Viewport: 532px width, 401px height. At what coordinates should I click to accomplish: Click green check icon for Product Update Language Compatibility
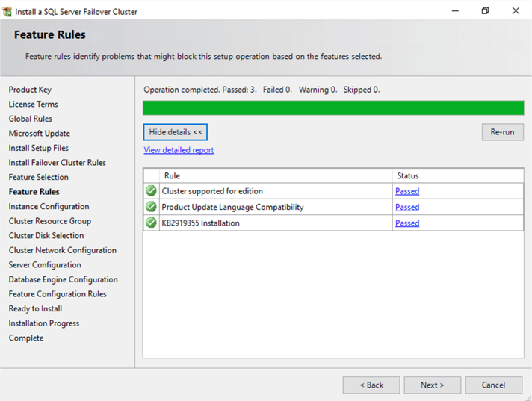[x=151, y=207]
